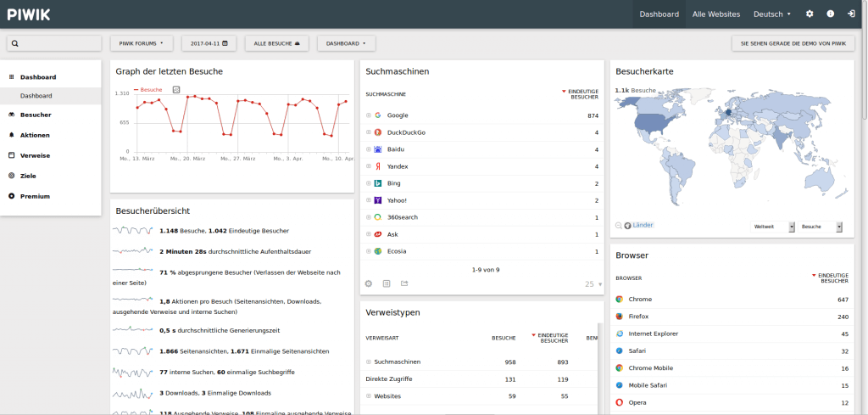Click the 2017-04-11 date picker button
The height and width of the screenshot is (415, 868).
click(x=209, y=42)
